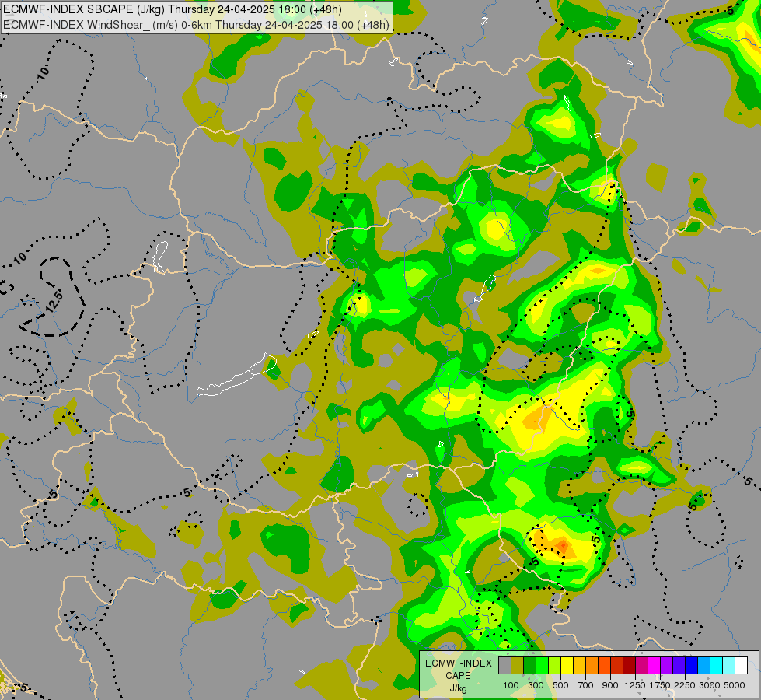Click the '1750' legend tick label
Screen dimensions: 761x700
(x=660, y=685)
